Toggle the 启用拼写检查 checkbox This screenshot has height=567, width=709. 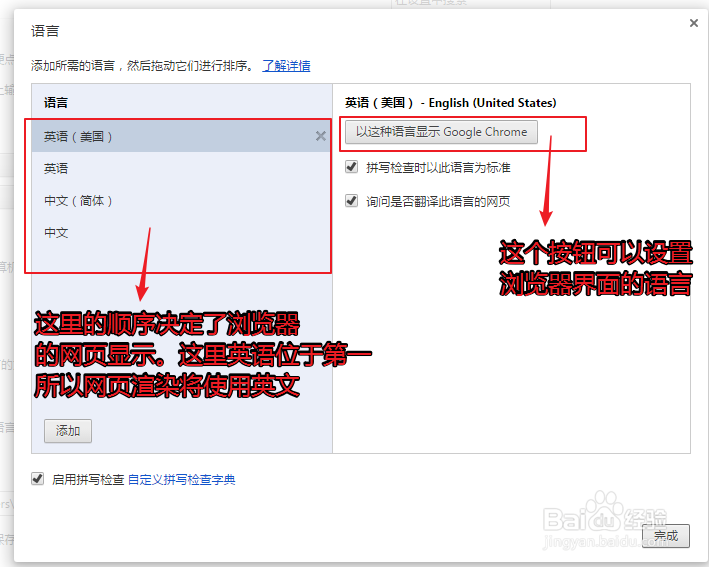tap(38, 478)
